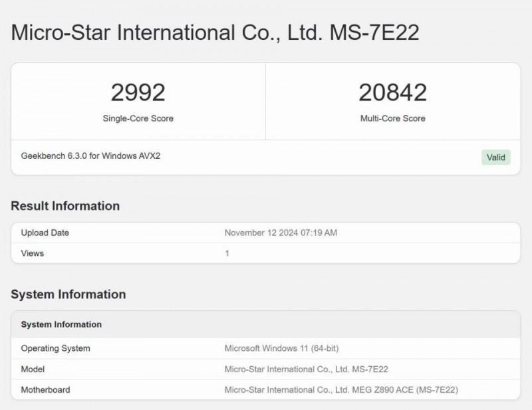
Task: Click the 2992 single-core score number
Action: pos(138,92)
